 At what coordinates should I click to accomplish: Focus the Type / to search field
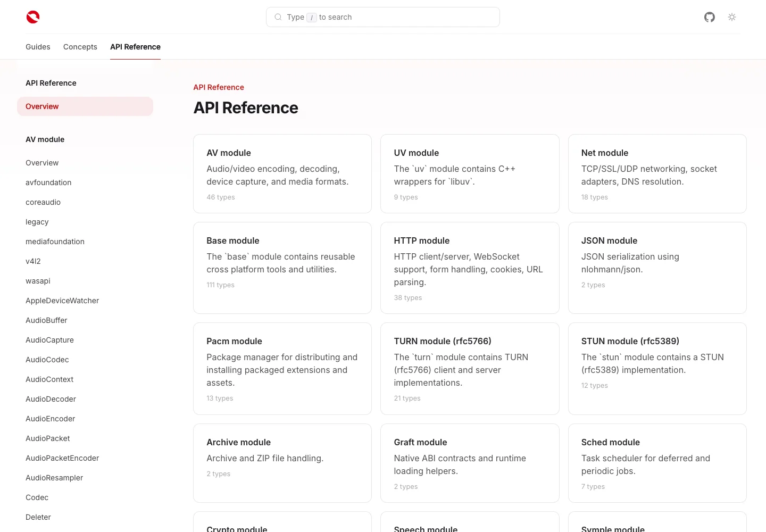[x=383, y=17]
